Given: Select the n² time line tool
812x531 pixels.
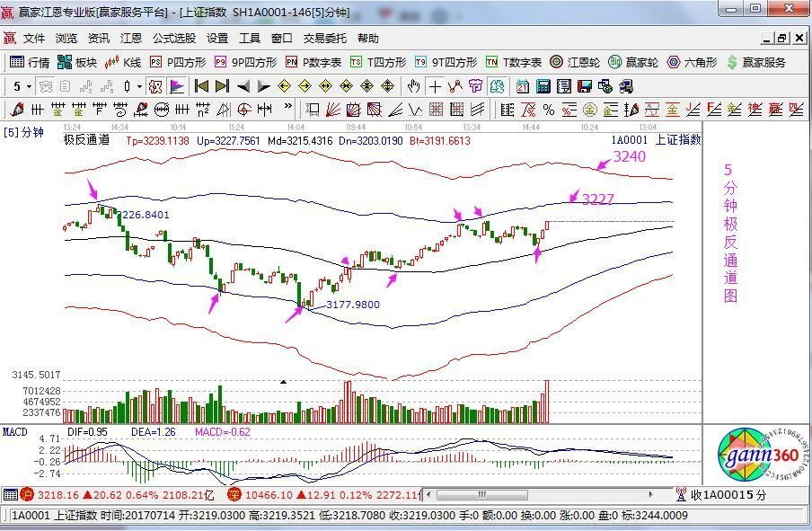Looking at the screenshot, I should [x=203, y=110].
